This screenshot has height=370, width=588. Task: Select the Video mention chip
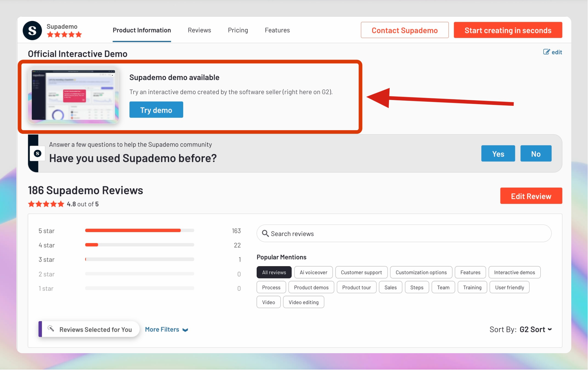coord(268,302)
